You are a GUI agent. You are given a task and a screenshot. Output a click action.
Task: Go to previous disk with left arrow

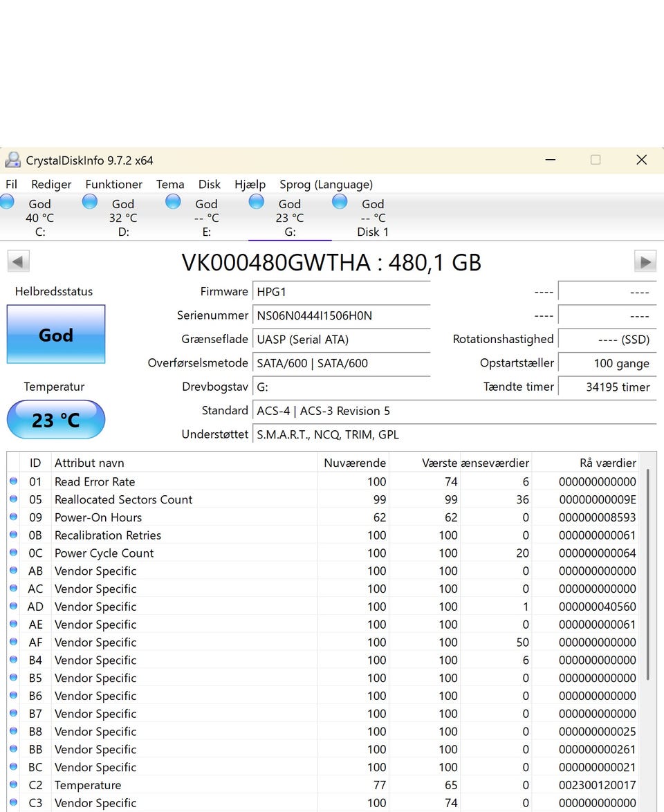coord(18,261)
